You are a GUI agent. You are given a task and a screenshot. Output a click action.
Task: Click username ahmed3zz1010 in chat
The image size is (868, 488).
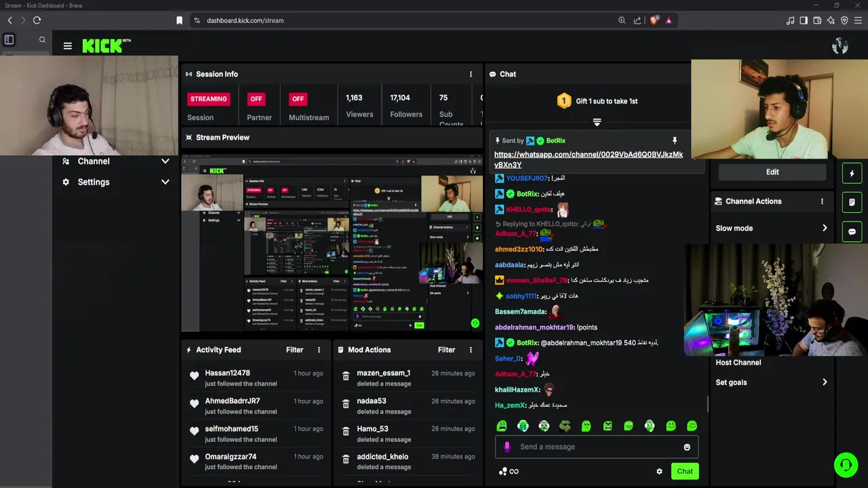(519, 249)
